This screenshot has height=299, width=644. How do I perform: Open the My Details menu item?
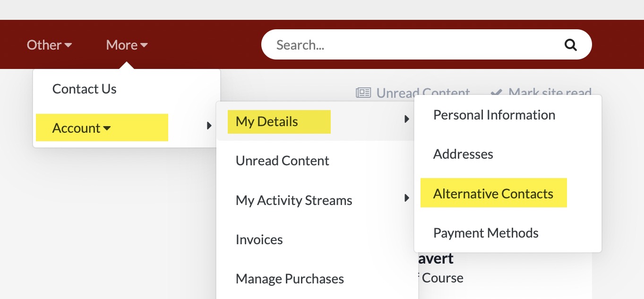[x=267, y=121]
